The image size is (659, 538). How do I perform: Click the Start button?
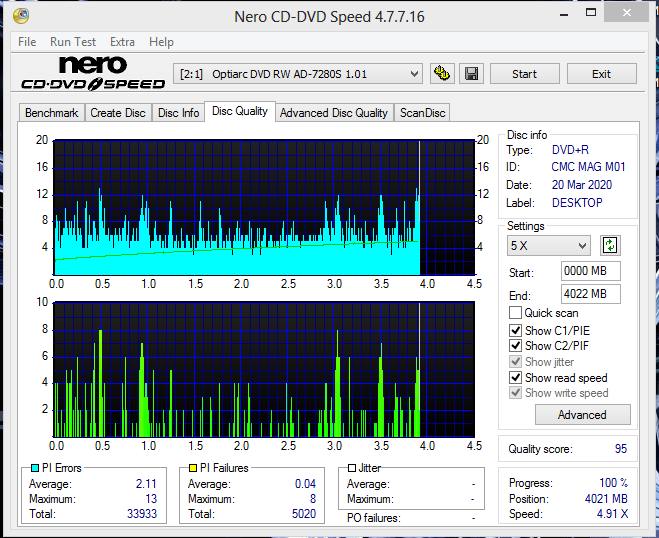(x=525, y=74)
